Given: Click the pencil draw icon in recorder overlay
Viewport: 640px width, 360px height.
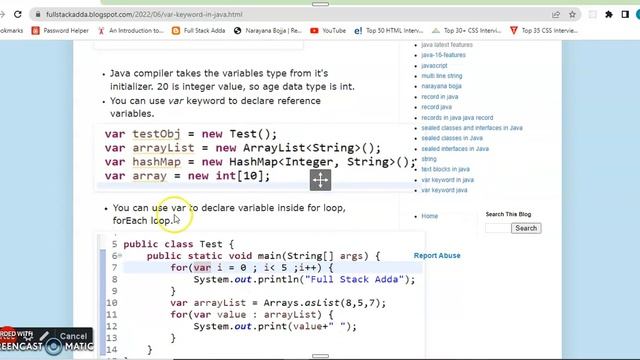Looking at the screenshot, I should pos(44,336).
